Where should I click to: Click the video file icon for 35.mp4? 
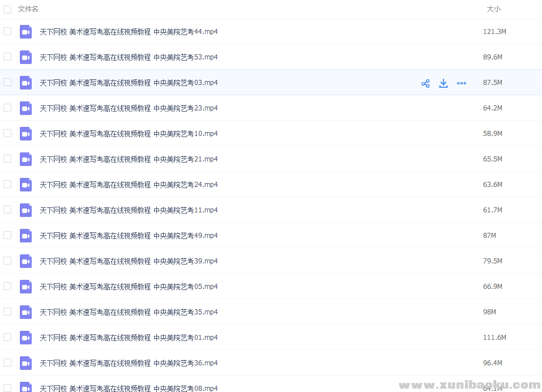[x=25, y=312]
